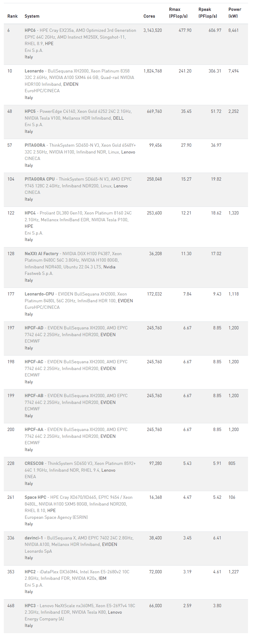Open the HPC6 system link
This screenshot has width=256, height=644.
coord(30,30)
